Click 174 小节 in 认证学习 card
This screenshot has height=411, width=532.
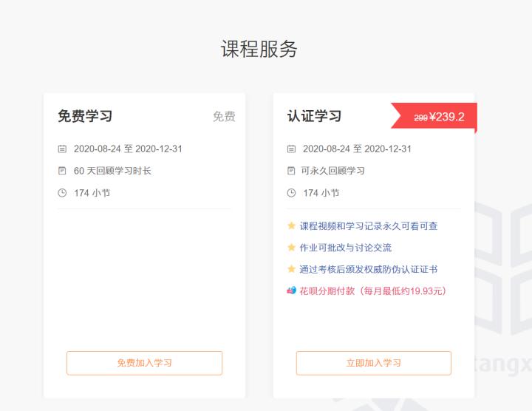click(321, 193)
